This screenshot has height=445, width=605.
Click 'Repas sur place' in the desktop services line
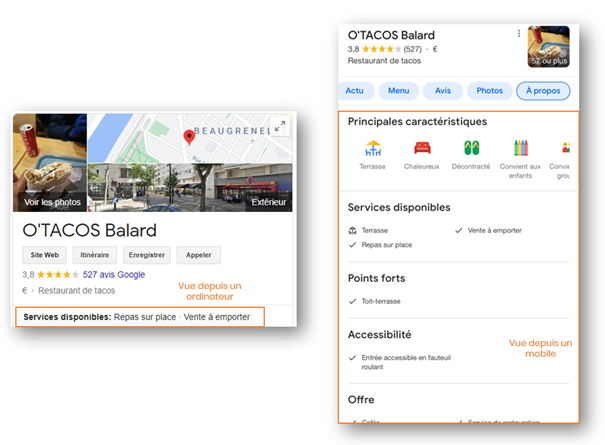(x=145, y=317)
